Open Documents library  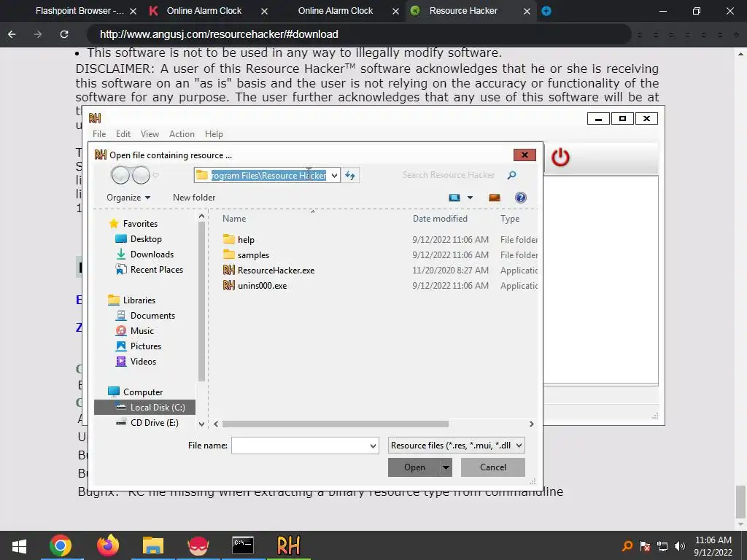click(152, 315)
